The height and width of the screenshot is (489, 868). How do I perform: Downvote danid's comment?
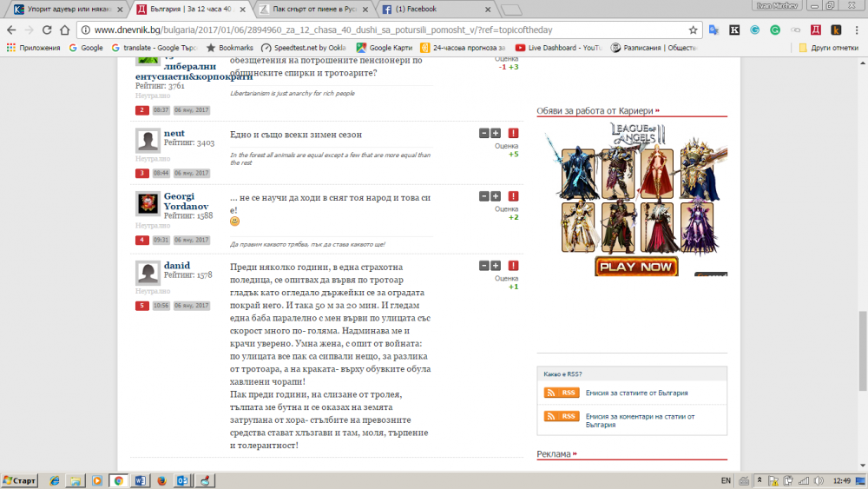coord(483,266)
